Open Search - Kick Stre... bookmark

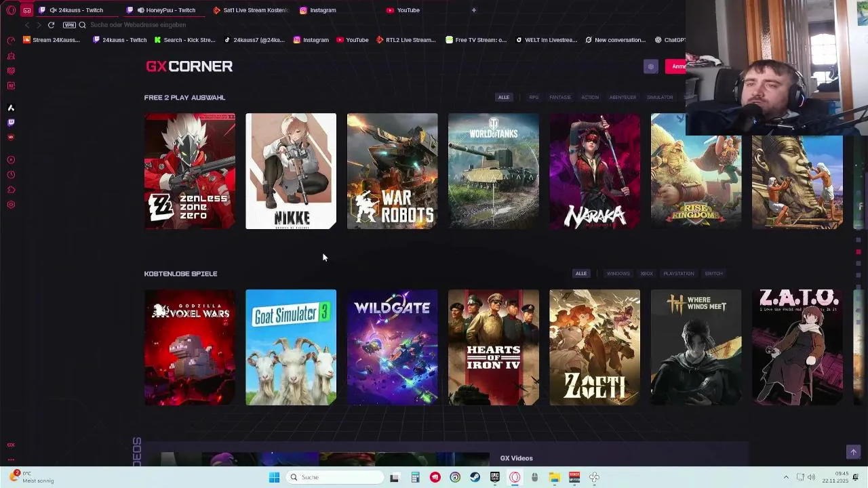pyautogui.click(x=185, y=40)
